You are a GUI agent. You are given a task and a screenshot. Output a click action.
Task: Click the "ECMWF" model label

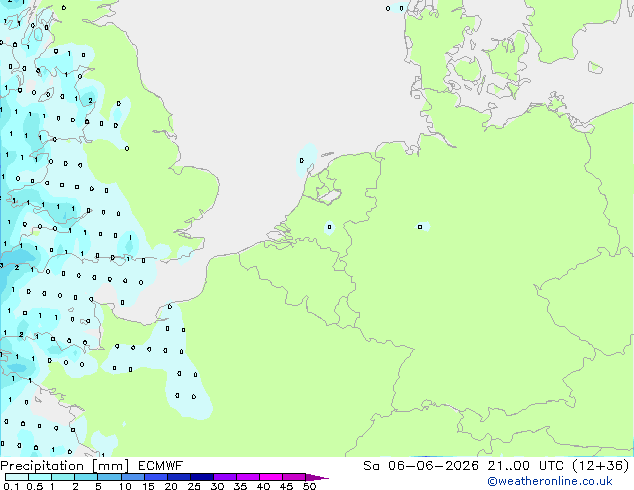click(x=161, y=466)
